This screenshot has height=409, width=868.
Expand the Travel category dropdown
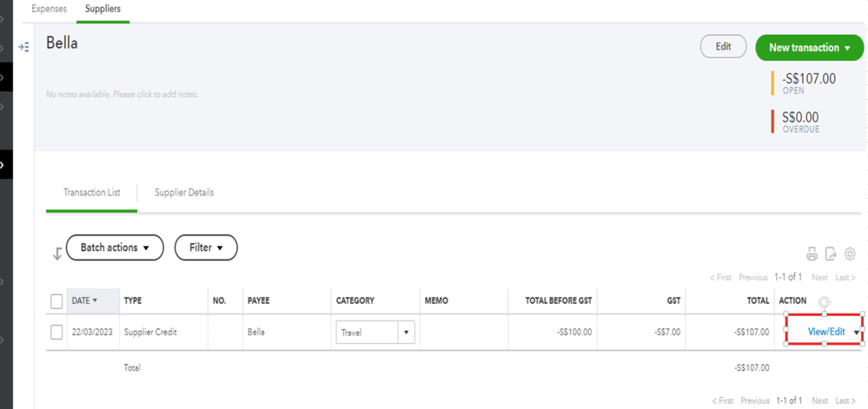pos(407,332)
